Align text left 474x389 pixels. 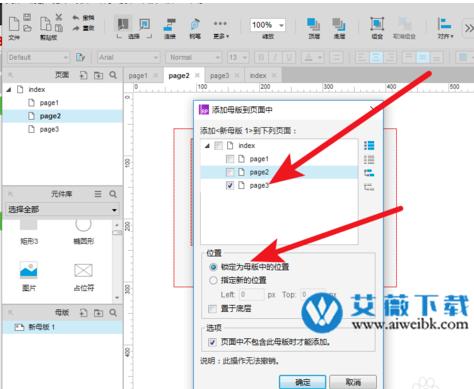362,57
